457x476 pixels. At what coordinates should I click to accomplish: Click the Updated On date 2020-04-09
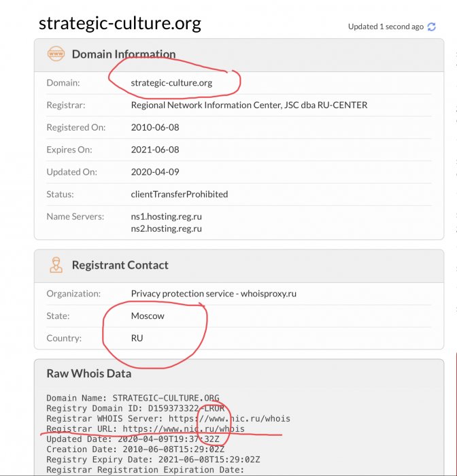(155, 172)
